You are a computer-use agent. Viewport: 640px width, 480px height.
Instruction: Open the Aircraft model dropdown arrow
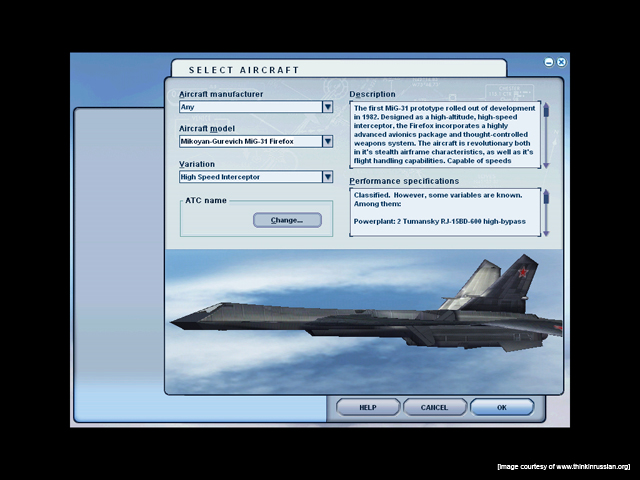[x=328, y=141]
